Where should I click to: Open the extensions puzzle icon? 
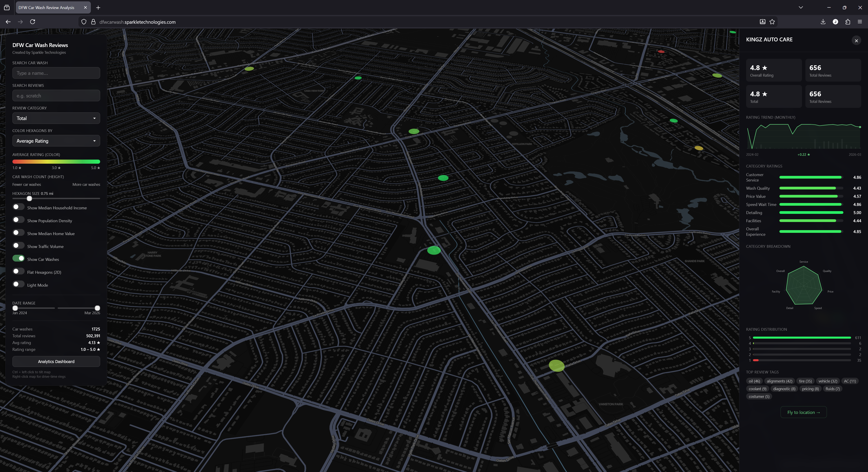tap(848, 22)
